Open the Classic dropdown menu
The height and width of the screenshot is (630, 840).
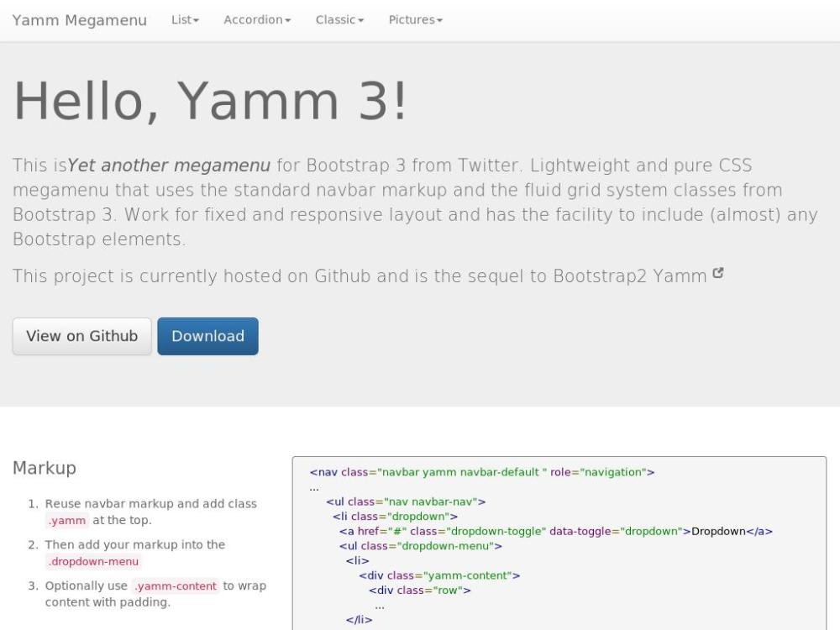[339, 20]
